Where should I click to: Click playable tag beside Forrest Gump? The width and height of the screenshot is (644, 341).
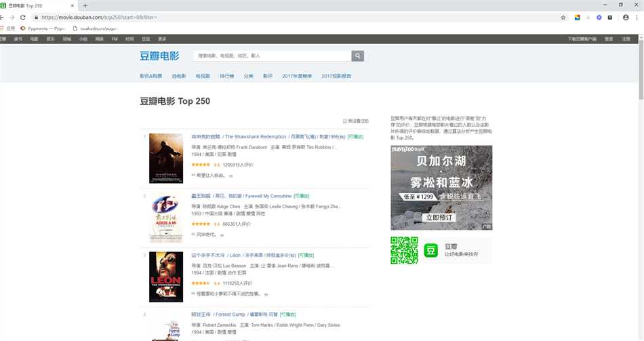tap(287, 315)
